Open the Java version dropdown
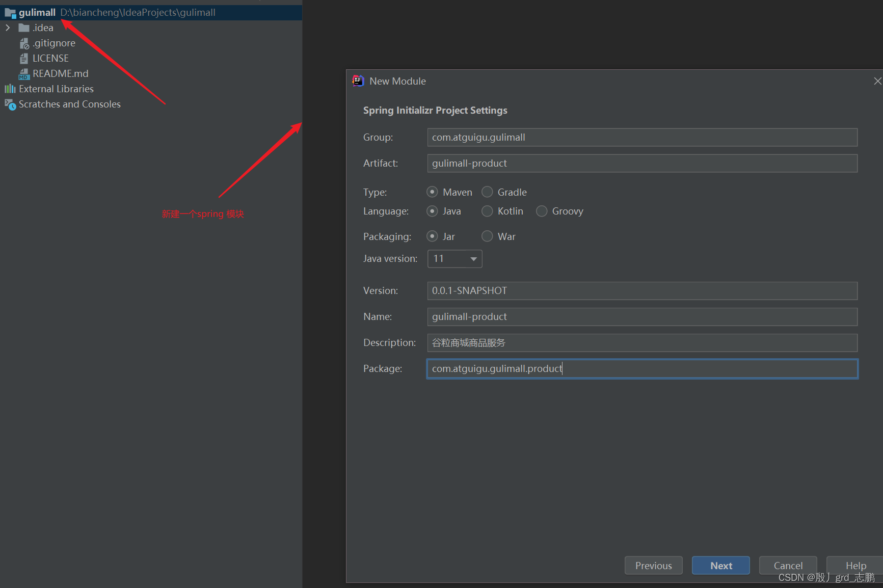 (x=454, y=259)
